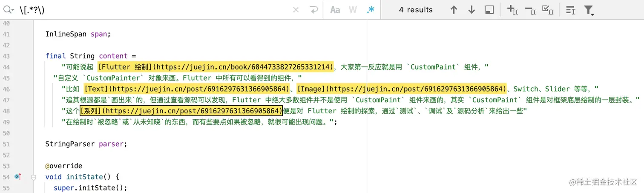Open search history dropdown magnifier icon

pyautogui.click(x=9, y=10)
